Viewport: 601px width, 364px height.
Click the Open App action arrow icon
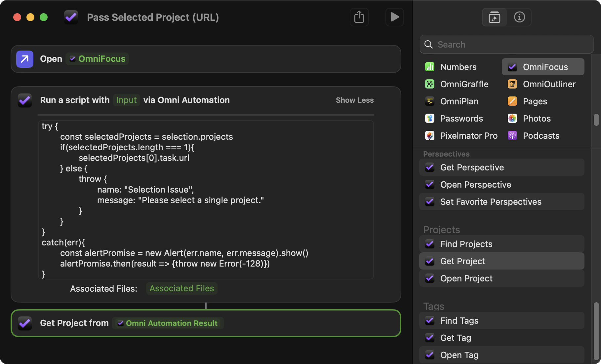25,59
